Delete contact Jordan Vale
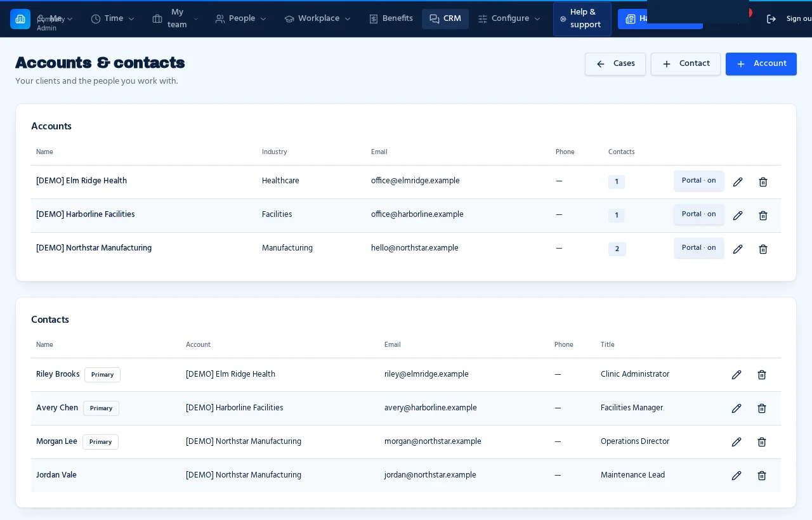This screenshot has width=812, height=520. [x=762, y=476]
